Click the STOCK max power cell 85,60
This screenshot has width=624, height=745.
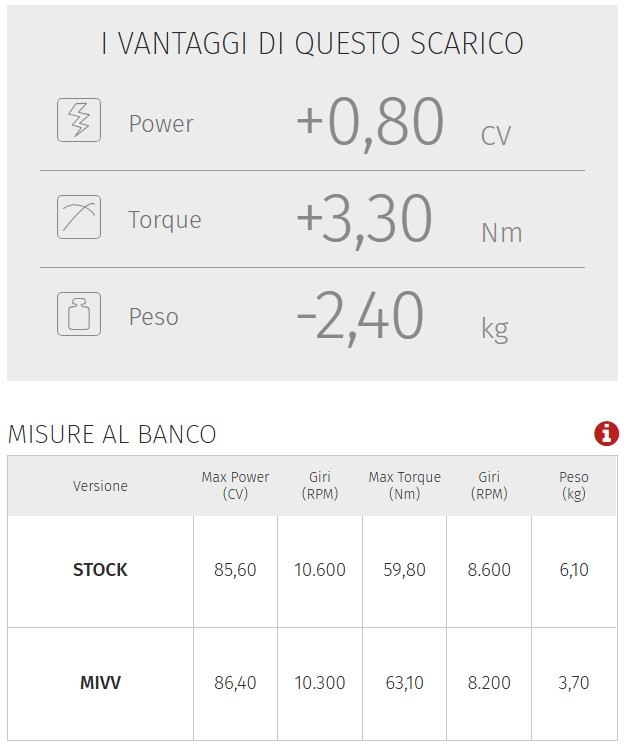coord(235,570)
